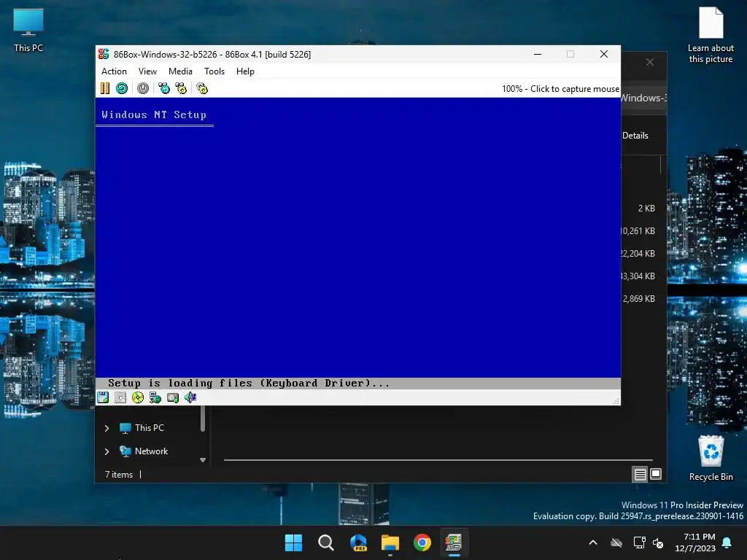Show hidden system tray icons
Screen dimensions: 747x560
pos(593,542)
